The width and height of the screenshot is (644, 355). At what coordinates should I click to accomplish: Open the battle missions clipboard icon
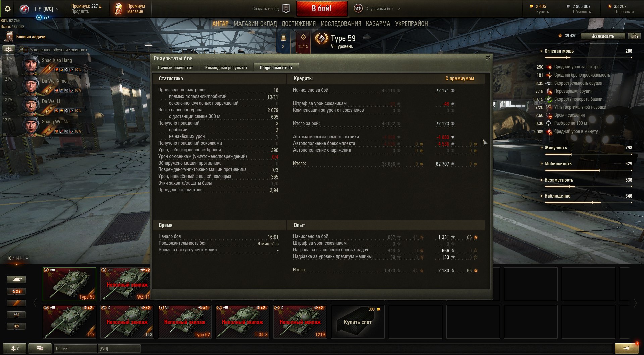tap(9, 37)
